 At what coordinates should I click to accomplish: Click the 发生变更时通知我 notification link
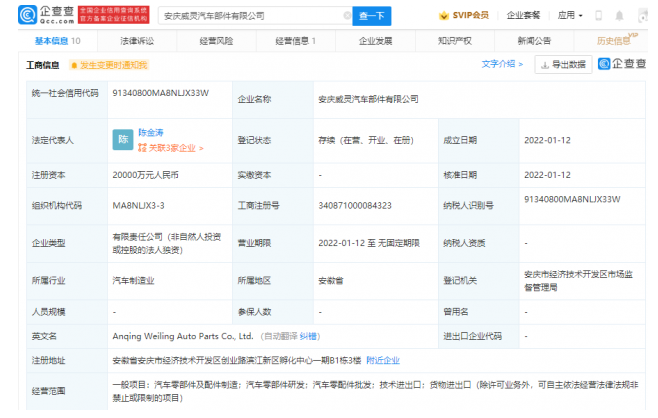110,65
